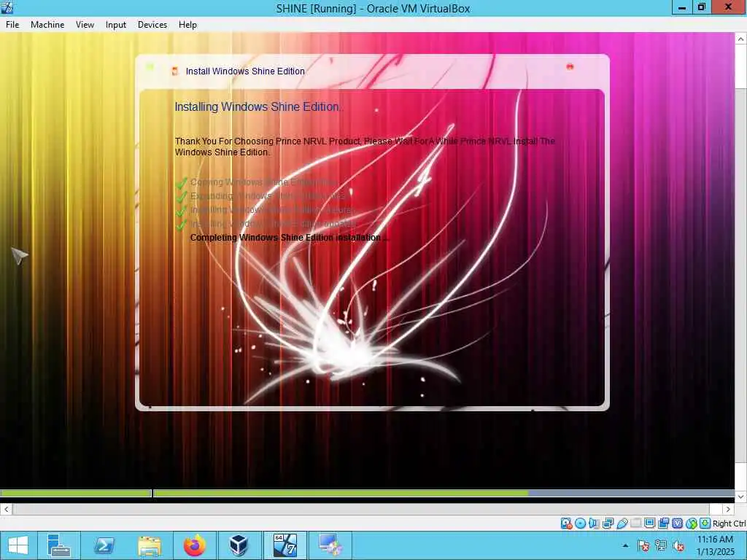Click the audio status icon in VirtualBox

coord(594,524)
